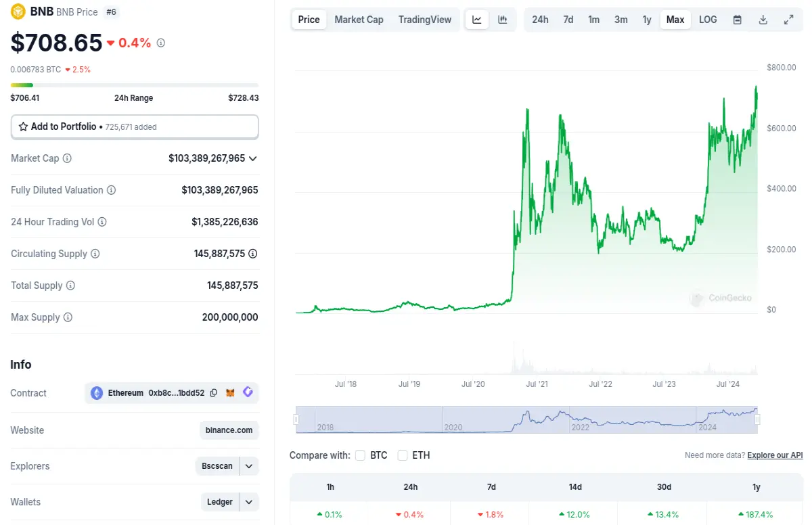This screenshot has height=525, width=812.
Task: Expand the Market Cap value chevron
Action: 253,158
